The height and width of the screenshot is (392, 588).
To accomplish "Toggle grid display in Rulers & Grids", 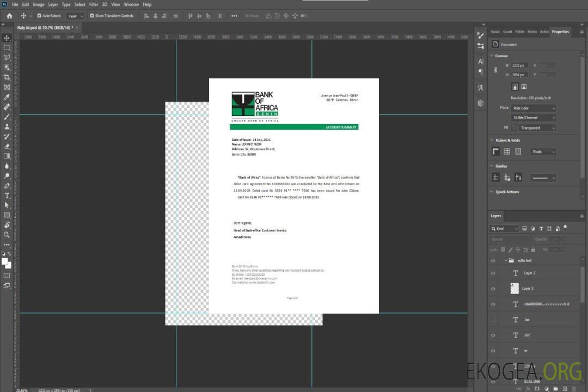I will pos(507,151).
